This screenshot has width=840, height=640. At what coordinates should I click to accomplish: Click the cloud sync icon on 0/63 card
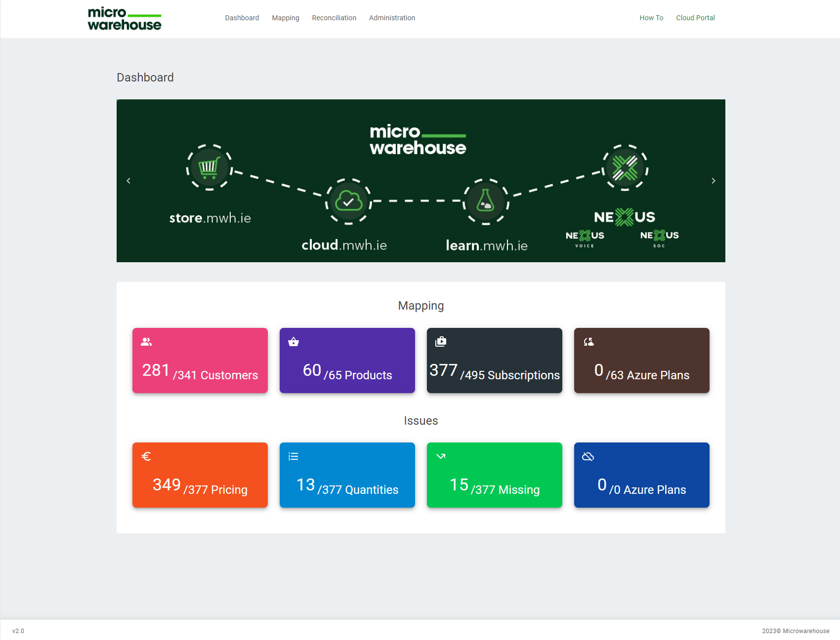(x=588, y=342)
